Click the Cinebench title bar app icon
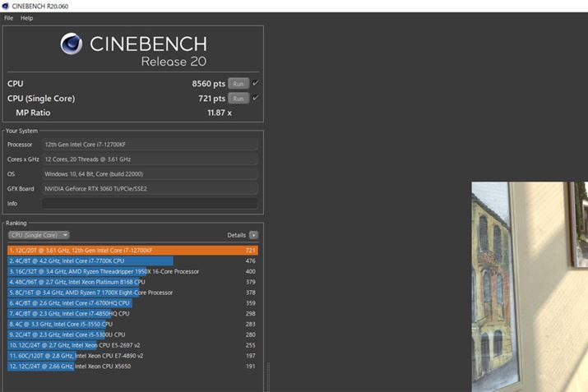The image size is (588, 392). tap(5, 6)
